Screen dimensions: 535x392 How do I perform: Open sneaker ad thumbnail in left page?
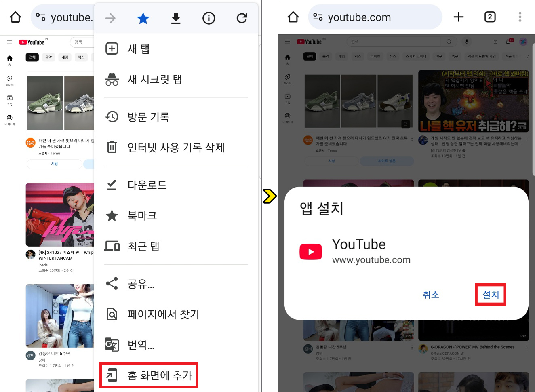click(61, 103)
